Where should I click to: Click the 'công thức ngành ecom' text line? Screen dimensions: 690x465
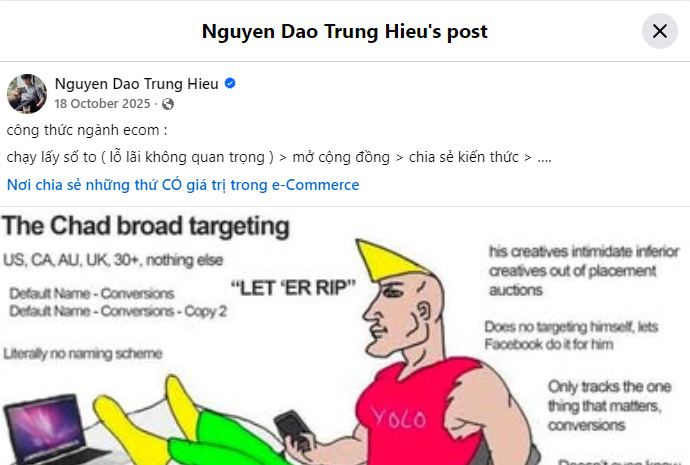point(87,130)
